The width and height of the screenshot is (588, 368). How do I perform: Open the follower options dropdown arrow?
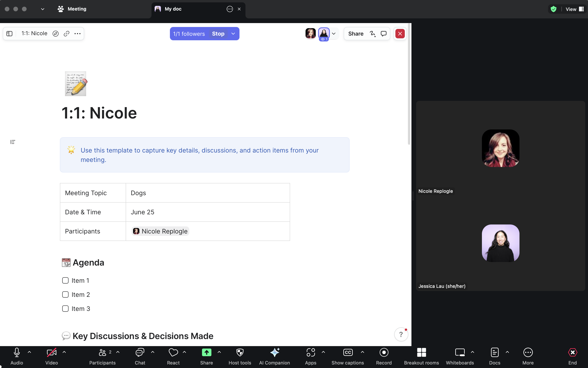(233, 34)
